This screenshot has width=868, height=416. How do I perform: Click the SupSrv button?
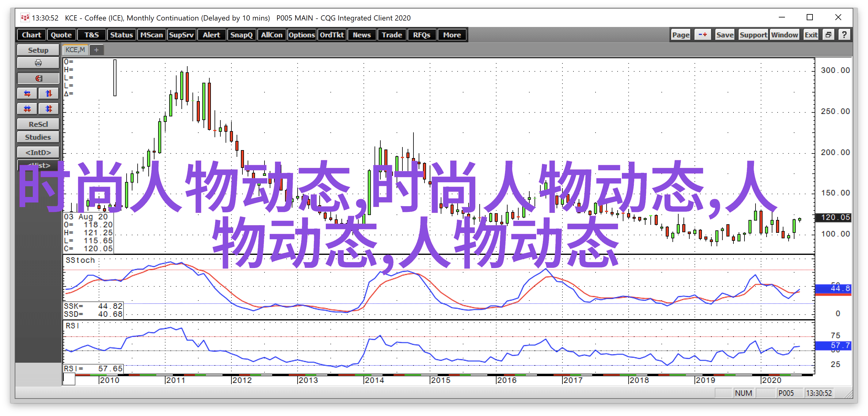coord(181,35)
